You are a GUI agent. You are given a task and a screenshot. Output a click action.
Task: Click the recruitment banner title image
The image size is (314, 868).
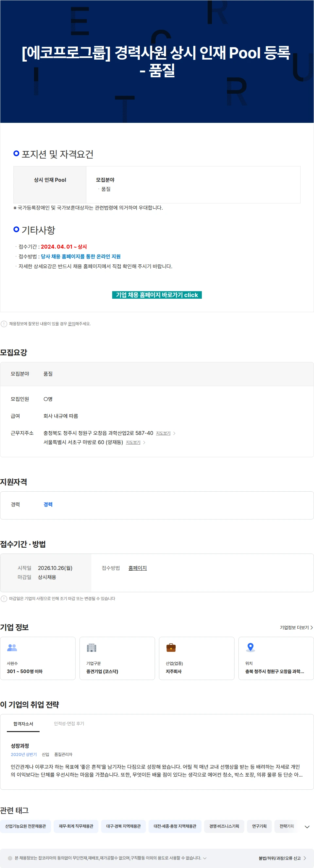[157, 61]
